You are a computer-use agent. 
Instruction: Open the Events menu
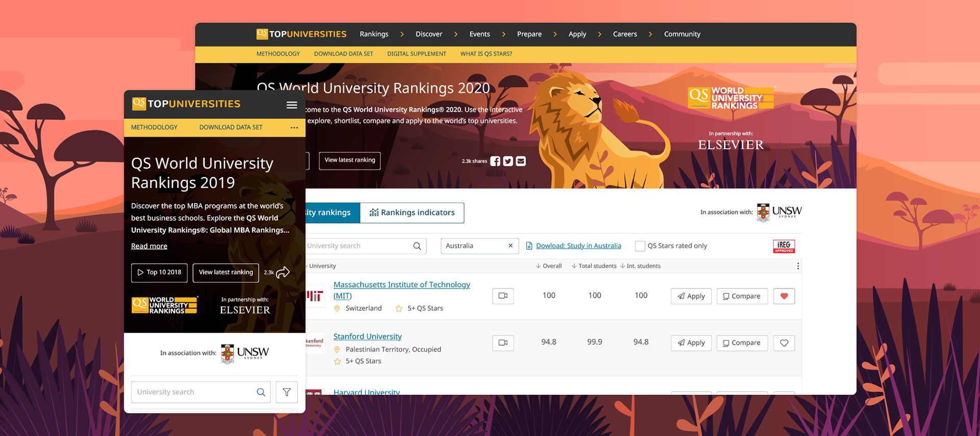480,34
